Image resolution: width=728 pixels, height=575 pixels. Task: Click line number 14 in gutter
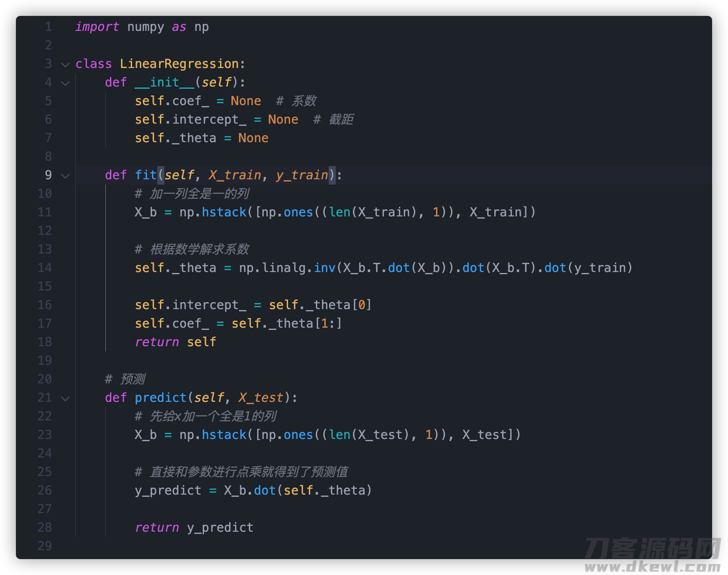[45, 268]
